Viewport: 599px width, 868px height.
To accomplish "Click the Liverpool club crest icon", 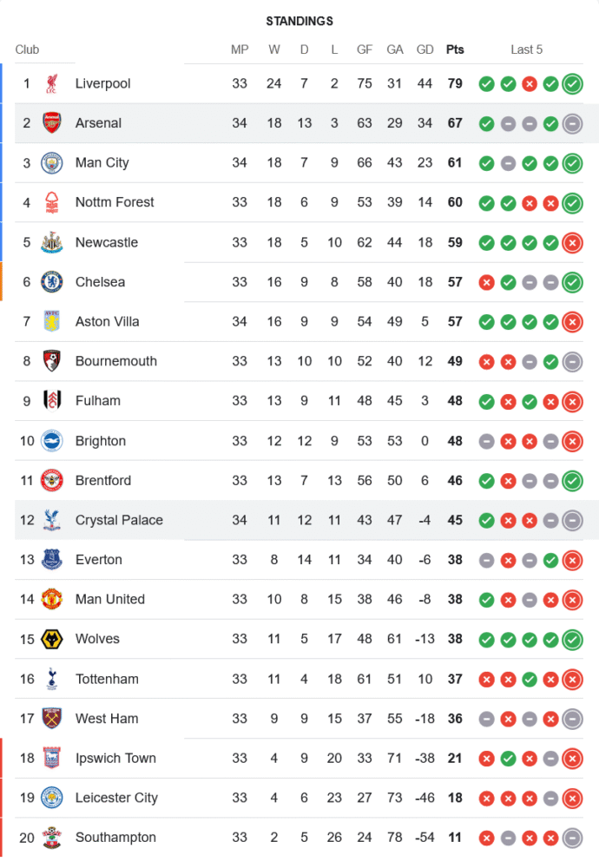I will 52,83.
